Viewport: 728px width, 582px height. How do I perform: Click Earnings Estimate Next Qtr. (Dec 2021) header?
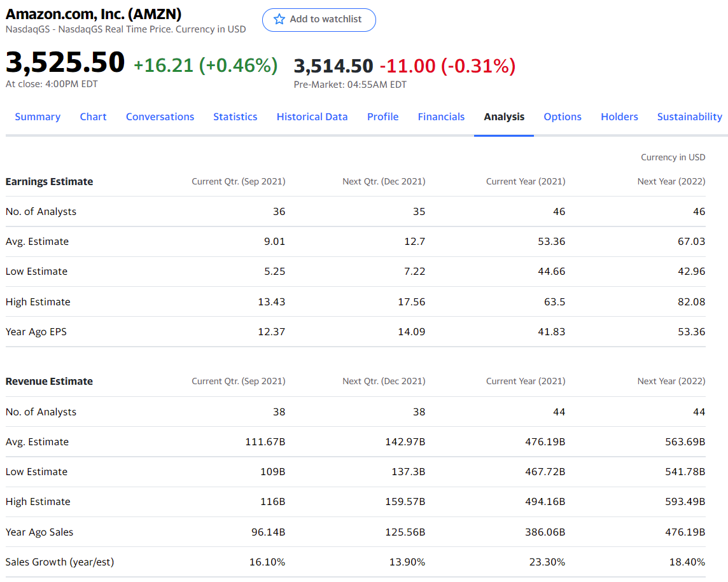click(x=384, y=181)
